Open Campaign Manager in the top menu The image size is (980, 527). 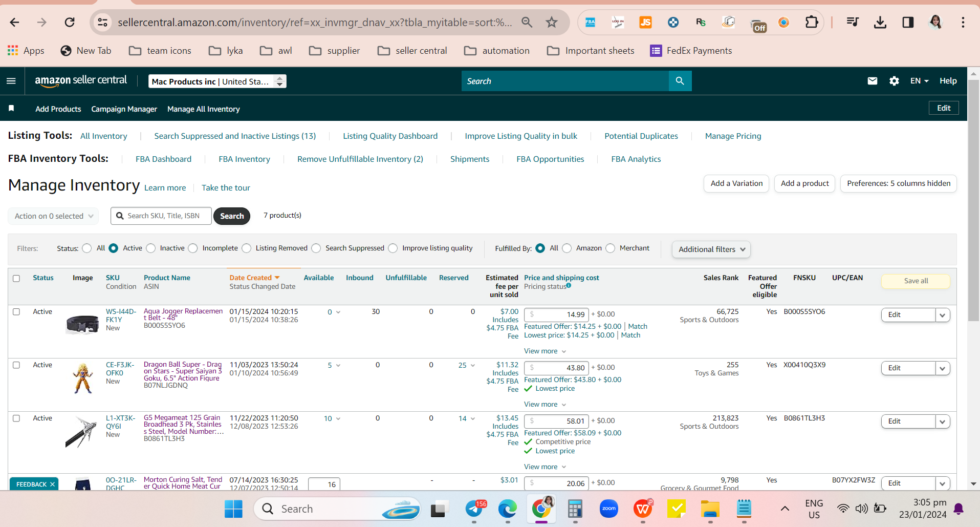click(124, 109)
